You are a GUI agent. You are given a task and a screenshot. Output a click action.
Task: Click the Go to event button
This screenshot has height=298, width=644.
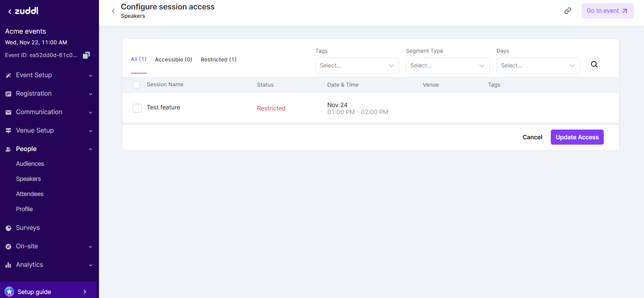point(607,11)
